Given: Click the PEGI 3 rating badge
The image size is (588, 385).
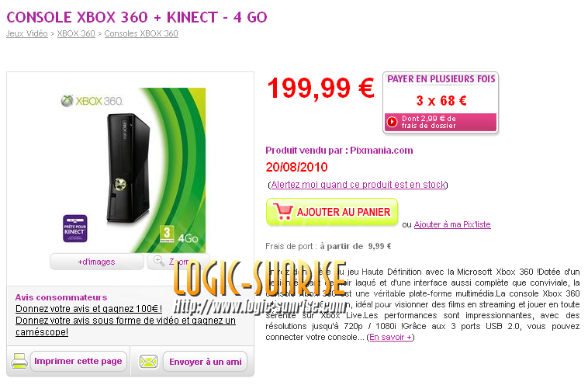Looking at the screenshot, I should pyautogui.click(x=167, y=234).
